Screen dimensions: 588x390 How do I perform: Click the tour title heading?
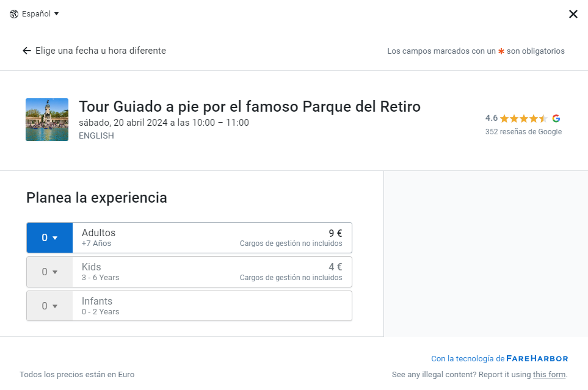249,106
